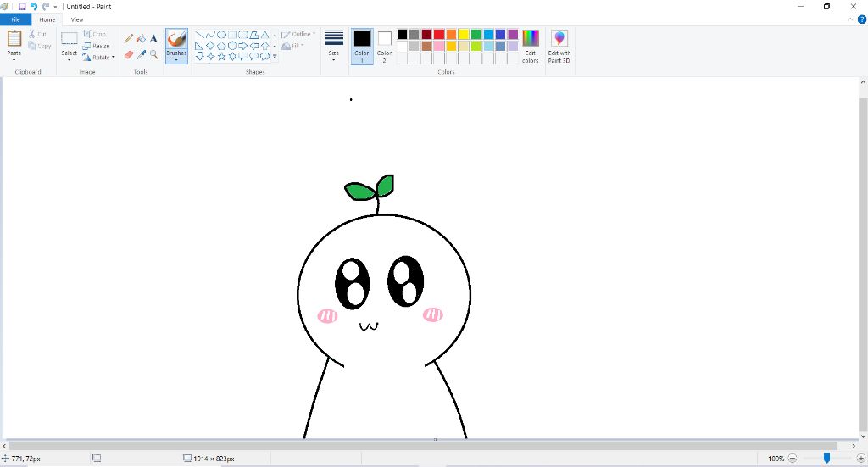Open the Customize Quick Access Toolbar arrow

(55, 7)
